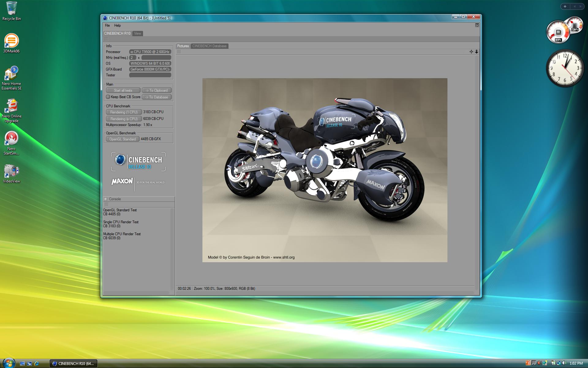Open the Recycle Bin desktop icon
The width and height of the screenshot is (588, 368).
(11, 11)
